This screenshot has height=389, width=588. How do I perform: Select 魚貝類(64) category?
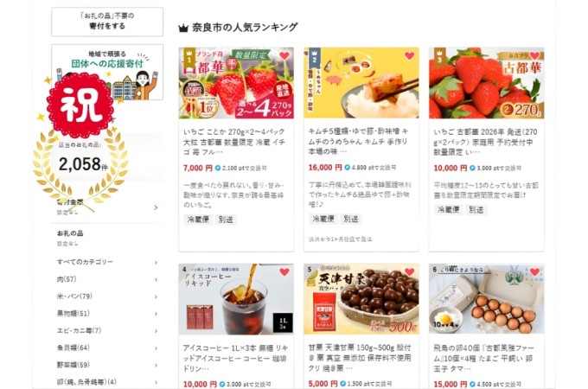pyautogui.click(x=73, y=348)
